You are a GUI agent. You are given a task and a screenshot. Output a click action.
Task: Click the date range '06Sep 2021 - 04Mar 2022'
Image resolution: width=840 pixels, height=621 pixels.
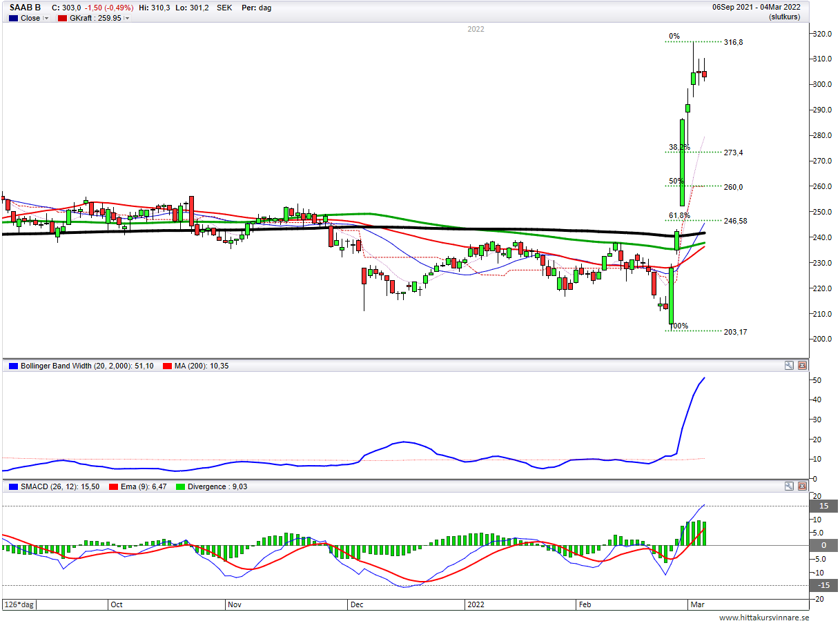tap(756, 7)
